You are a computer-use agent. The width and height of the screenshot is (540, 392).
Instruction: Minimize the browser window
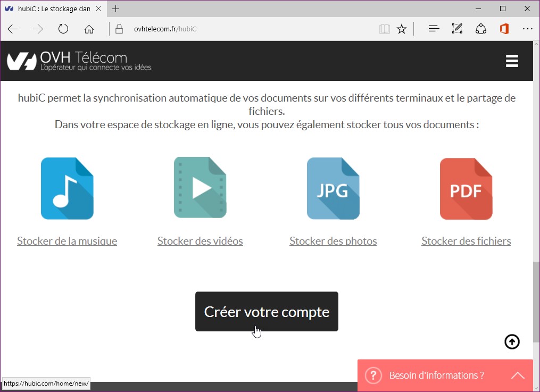[x=478, y=9]
